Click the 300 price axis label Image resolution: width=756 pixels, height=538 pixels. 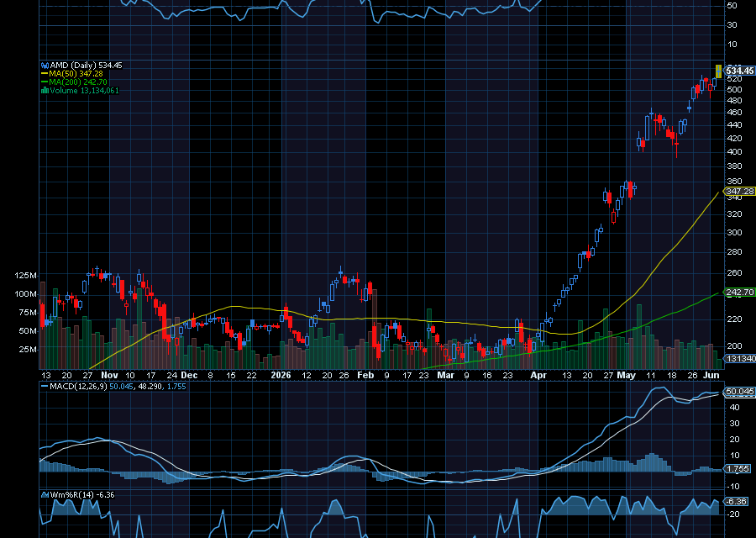(734, 232)
